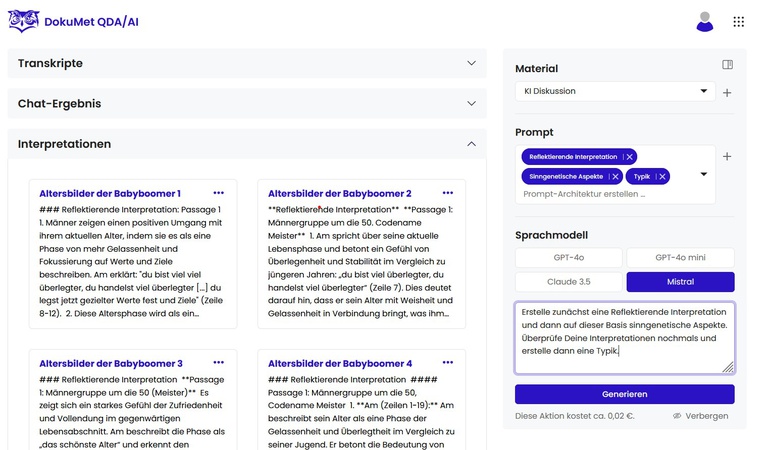Click the Verbergen eye icon

click(x=677, y=416)
